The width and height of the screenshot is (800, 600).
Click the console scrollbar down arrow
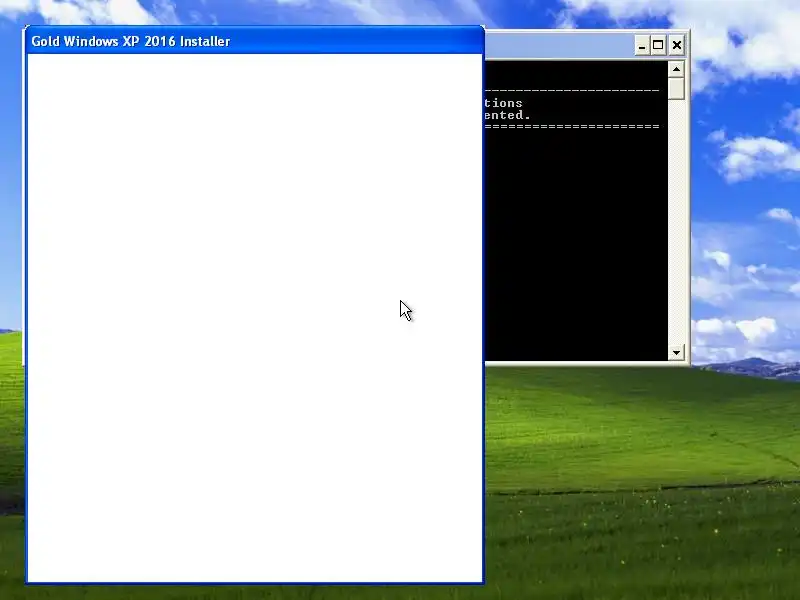[676, 353]
